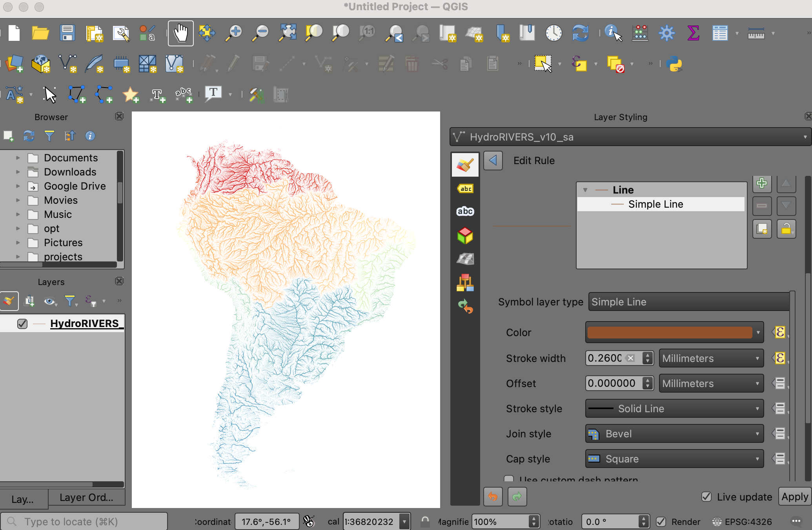This screenshot has width=812, height=530.
Task: Disable the Render checkbox in status bar
Action: tap(661, 522)
